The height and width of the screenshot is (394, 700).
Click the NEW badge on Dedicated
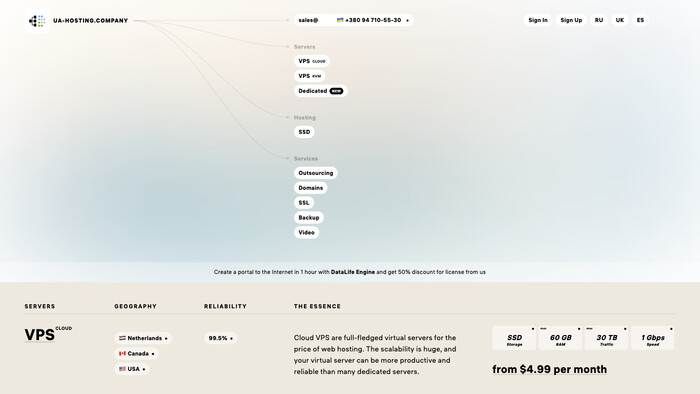(x=336, y=91)
